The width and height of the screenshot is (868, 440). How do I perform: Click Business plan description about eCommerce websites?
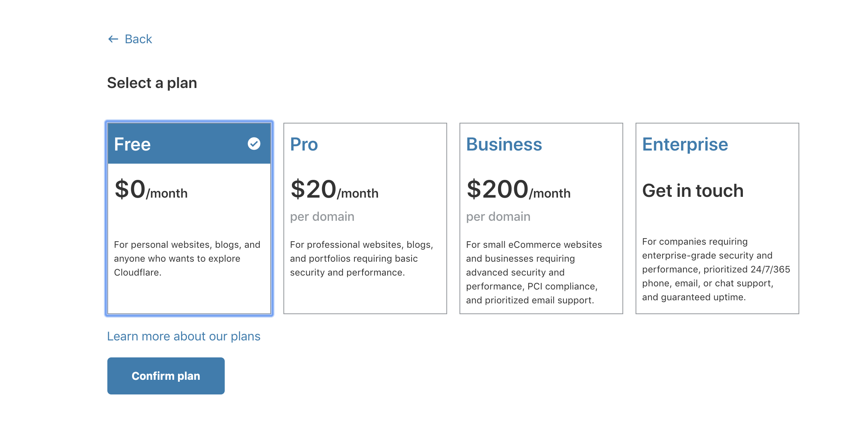pyautogui.click(x=534, y=272)
